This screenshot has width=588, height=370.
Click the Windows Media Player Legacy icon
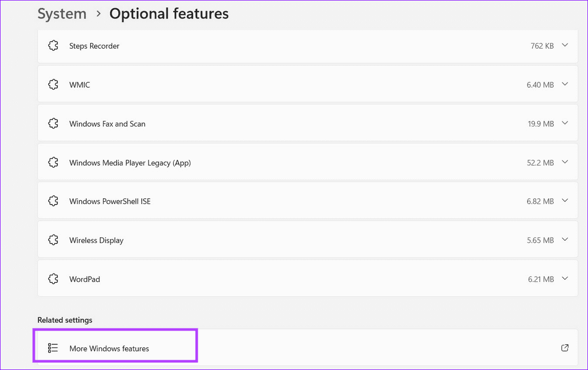tap(53, 162)
